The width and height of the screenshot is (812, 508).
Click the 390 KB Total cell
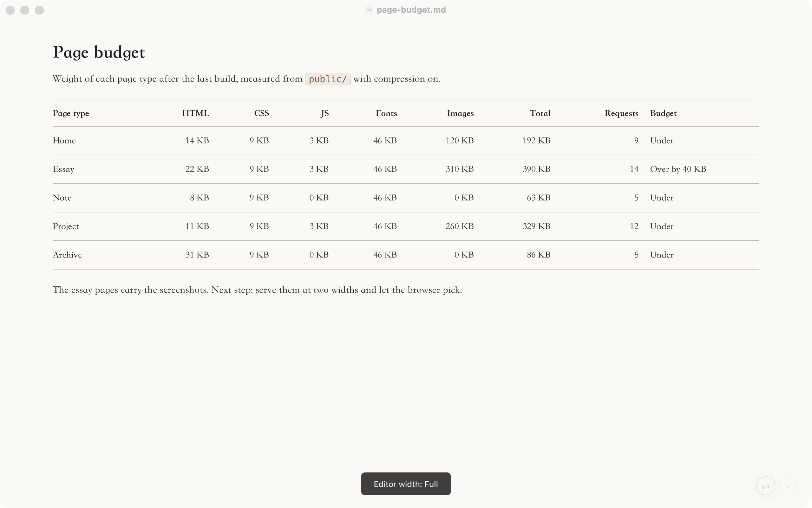pos(536,169)
